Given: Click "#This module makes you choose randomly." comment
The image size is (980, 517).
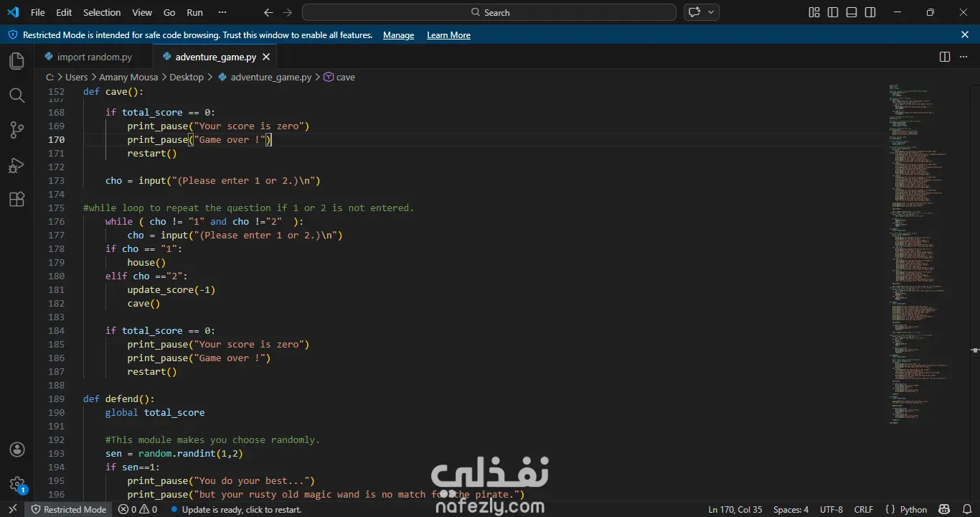Looking at the screenshot, I should 213,439.
